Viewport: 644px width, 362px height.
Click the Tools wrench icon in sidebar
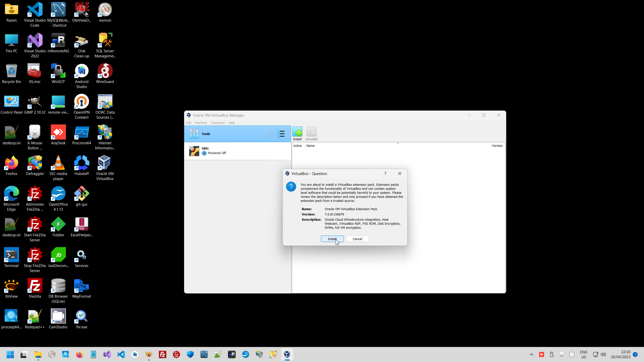click(194, 134)
